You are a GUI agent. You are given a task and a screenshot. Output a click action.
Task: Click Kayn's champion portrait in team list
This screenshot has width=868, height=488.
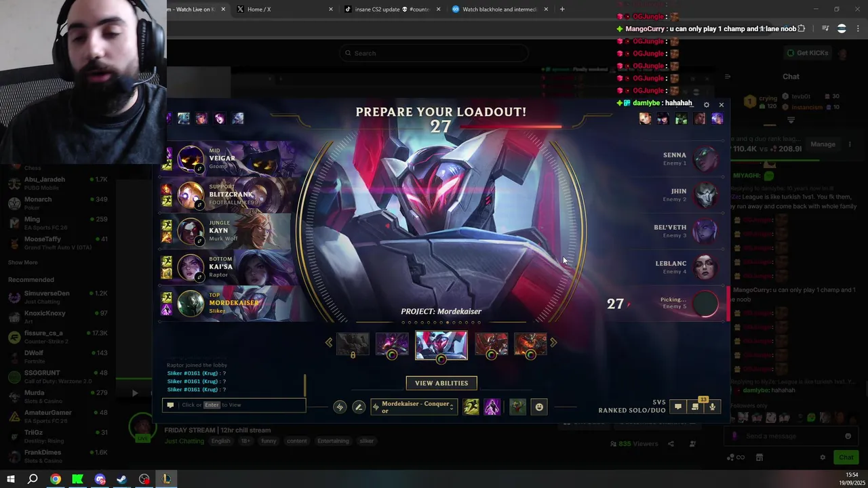(x=191, y=231)
